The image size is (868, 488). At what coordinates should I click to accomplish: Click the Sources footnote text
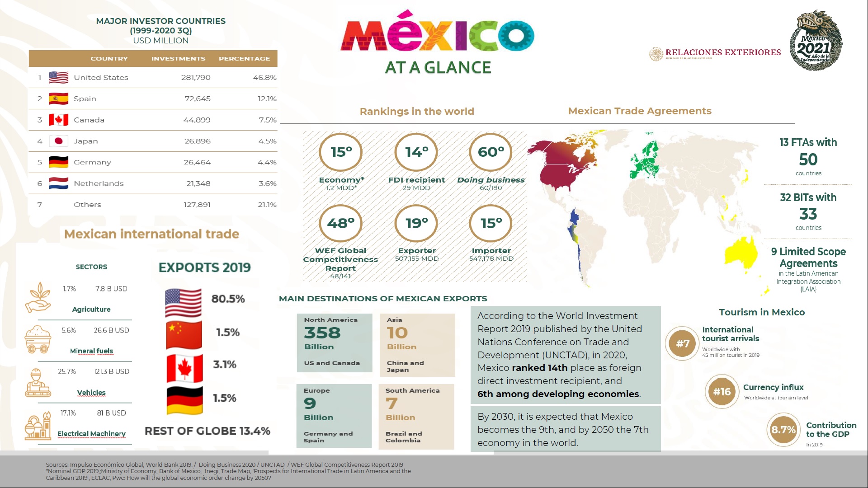click(228, 471)
